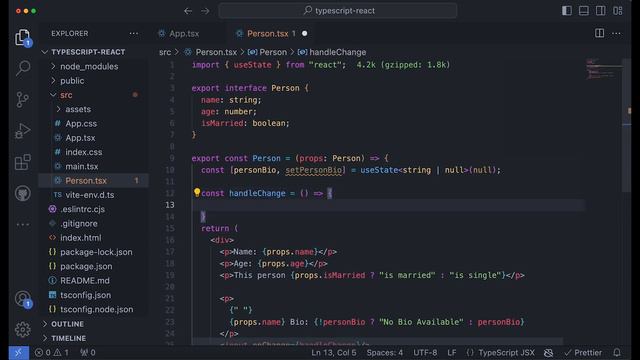Click src in the breadcrumb
Screen dimensions: 640x360
coord(165,52)
